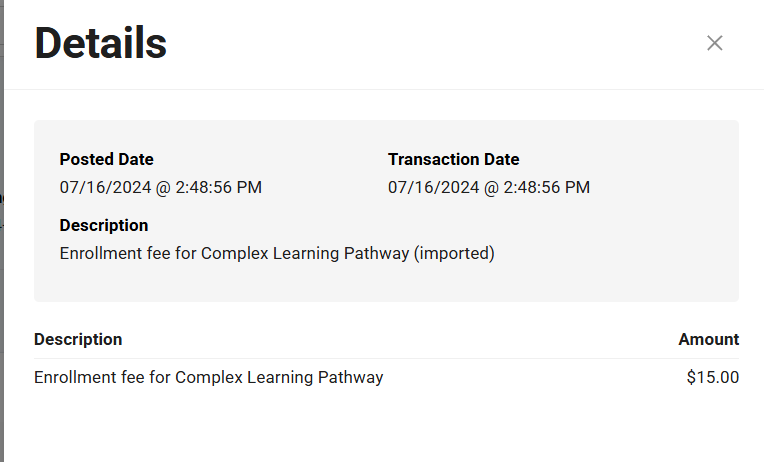Select the Posted Date label
Image resolution: width=764 pixels, height=462 pixels.
(x=106, y=159)
